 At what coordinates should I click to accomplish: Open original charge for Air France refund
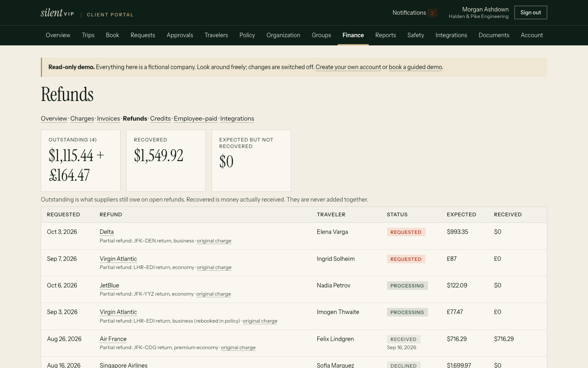click(238, 348)
